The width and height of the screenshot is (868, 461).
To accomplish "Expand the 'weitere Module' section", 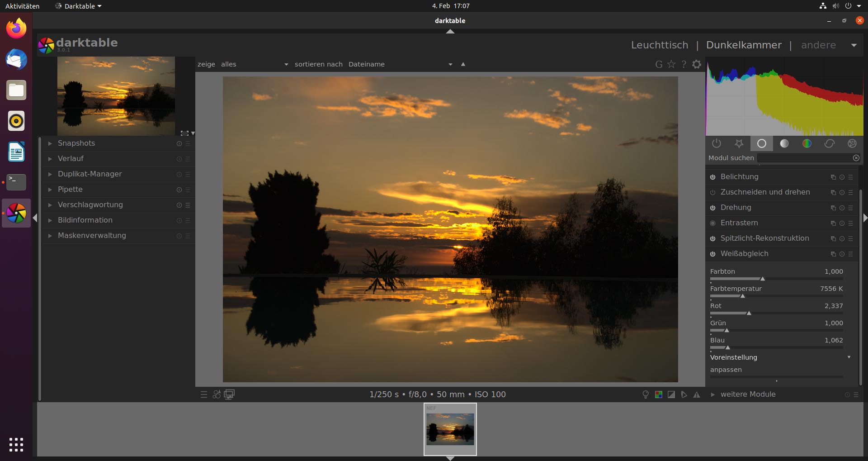I will click(x=748, y=394).
